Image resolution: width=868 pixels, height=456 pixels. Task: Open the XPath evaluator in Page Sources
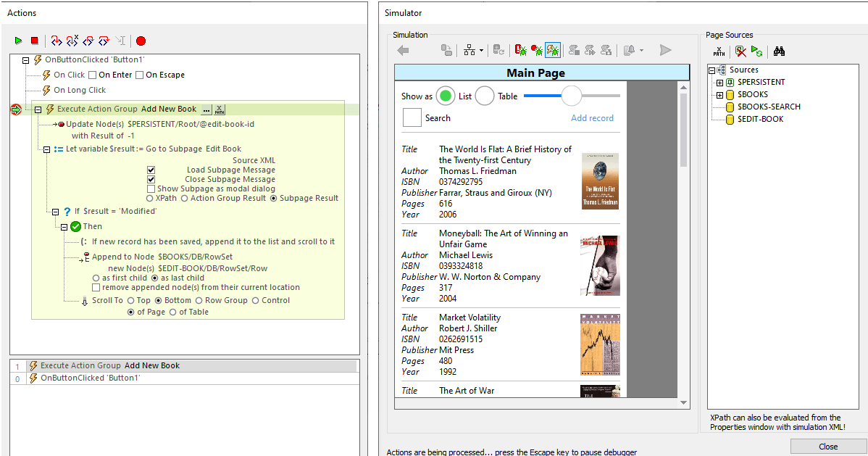coord(719,51)
